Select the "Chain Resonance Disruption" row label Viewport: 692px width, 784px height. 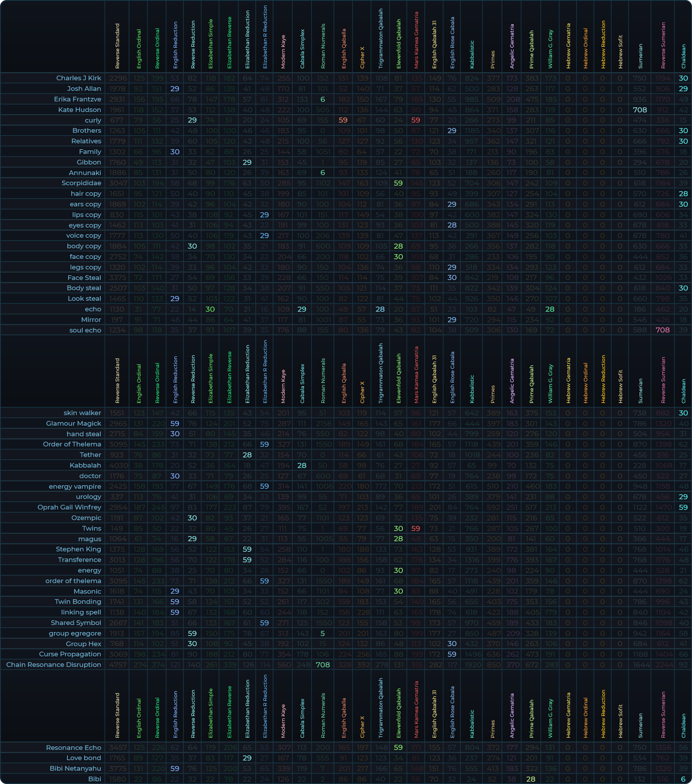point(54,665)
